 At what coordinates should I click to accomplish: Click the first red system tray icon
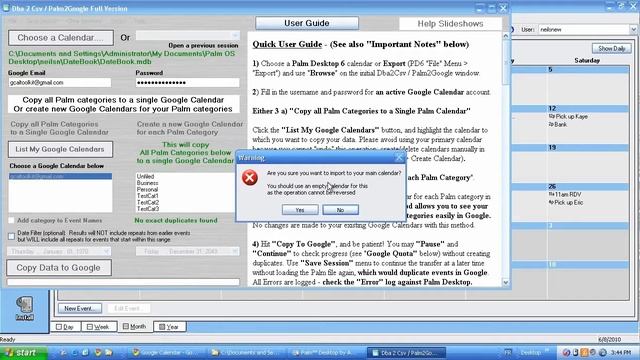click(566, 352)
